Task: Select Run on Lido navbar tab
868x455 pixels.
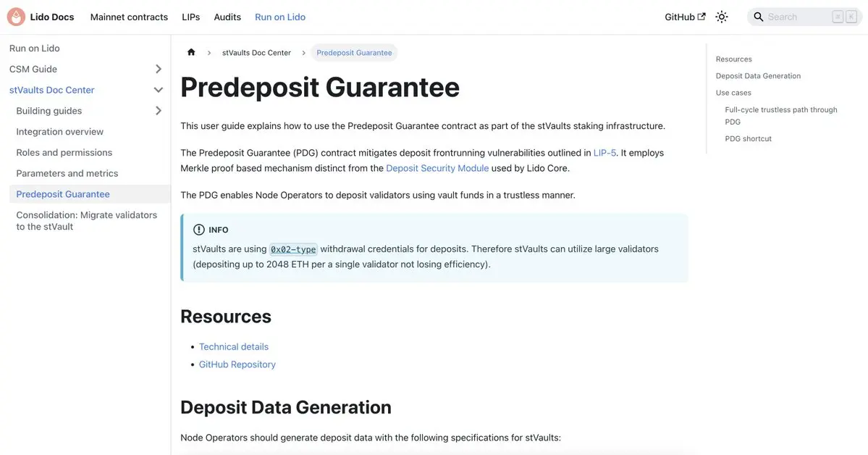Action: pyautogui.click(x=280, y=17)
